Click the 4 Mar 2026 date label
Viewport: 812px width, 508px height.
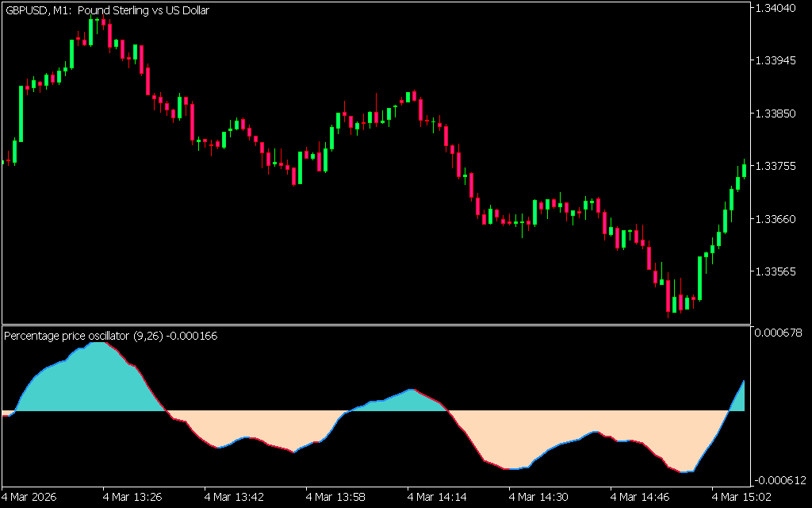pos(29,497)
